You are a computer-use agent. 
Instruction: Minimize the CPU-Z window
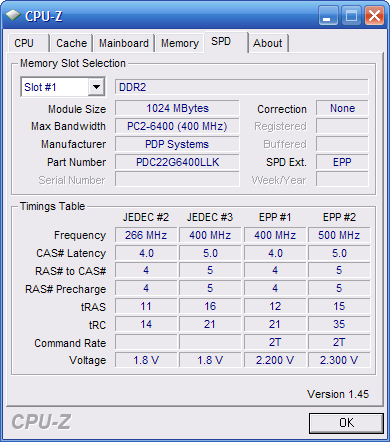point(328,16)
